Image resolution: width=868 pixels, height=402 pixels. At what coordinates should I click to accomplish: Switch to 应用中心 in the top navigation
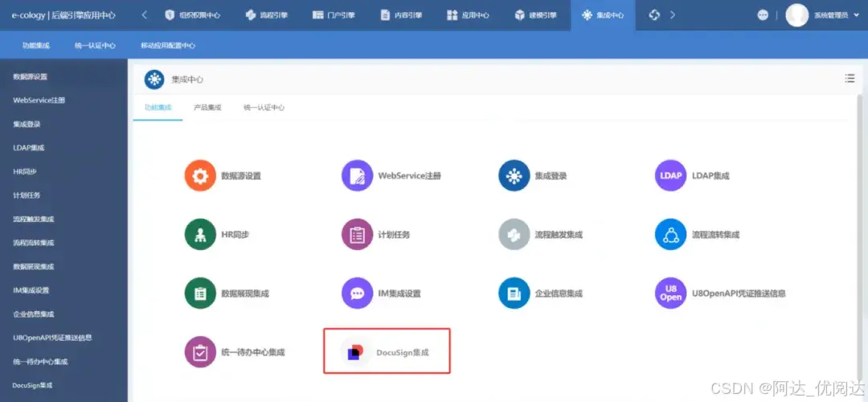(468, 15)
